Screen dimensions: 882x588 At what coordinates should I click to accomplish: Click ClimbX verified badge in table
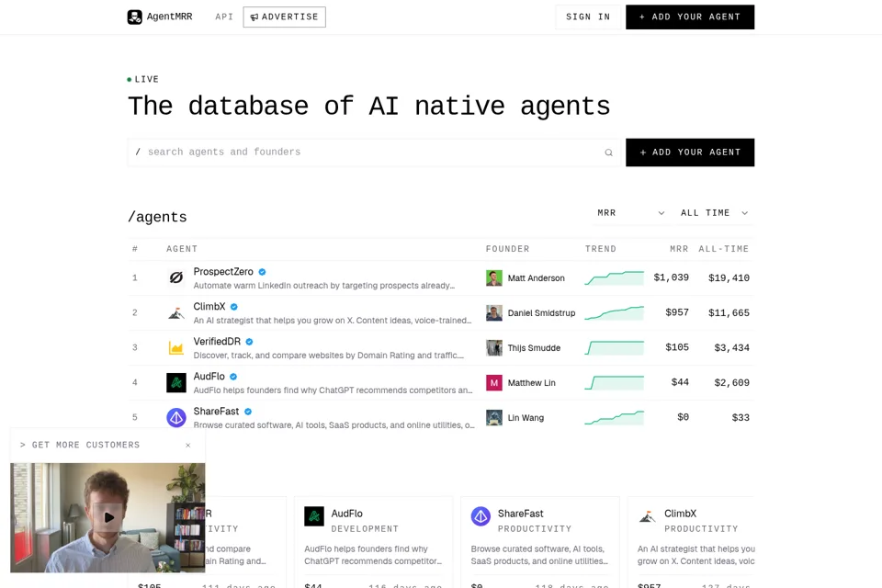(234, 307)
